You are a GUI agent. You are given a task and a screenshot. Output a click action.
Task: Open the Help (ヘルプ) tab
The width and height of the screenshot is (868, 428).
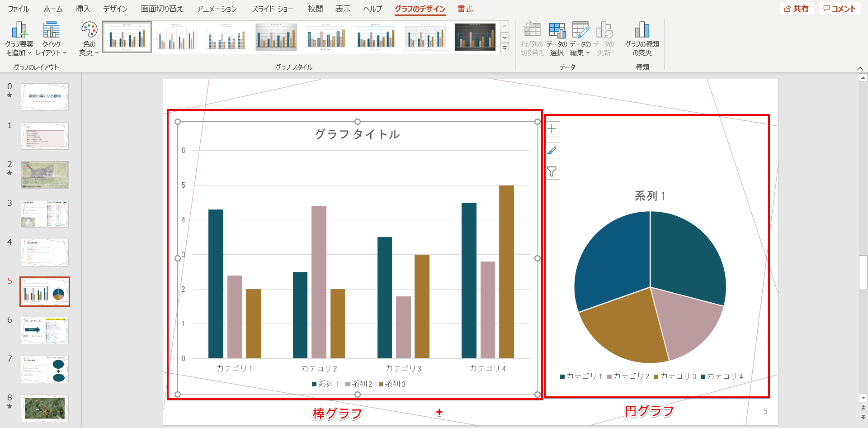coord(373,9)
